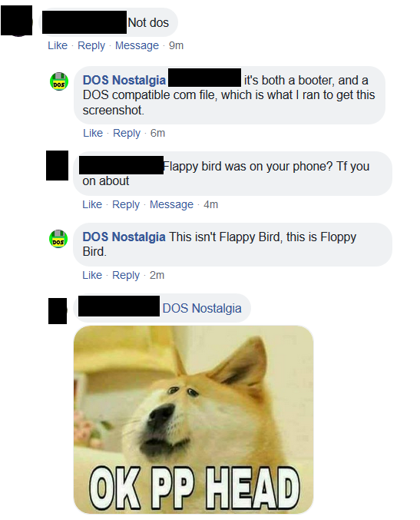Image resolution: width=420 pixels, height=520 pixels.
Task: Click DOS Nostalgia avatar beside booter comment
Action: pos(59,81)
